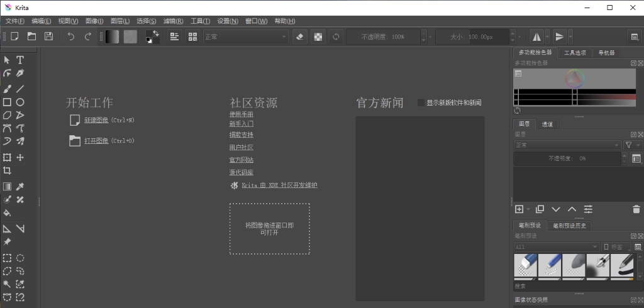The width and height of the screenshot is (644, 308).
Task: Expand the All brush preset tag dropdown
Action: pos(557,247)
